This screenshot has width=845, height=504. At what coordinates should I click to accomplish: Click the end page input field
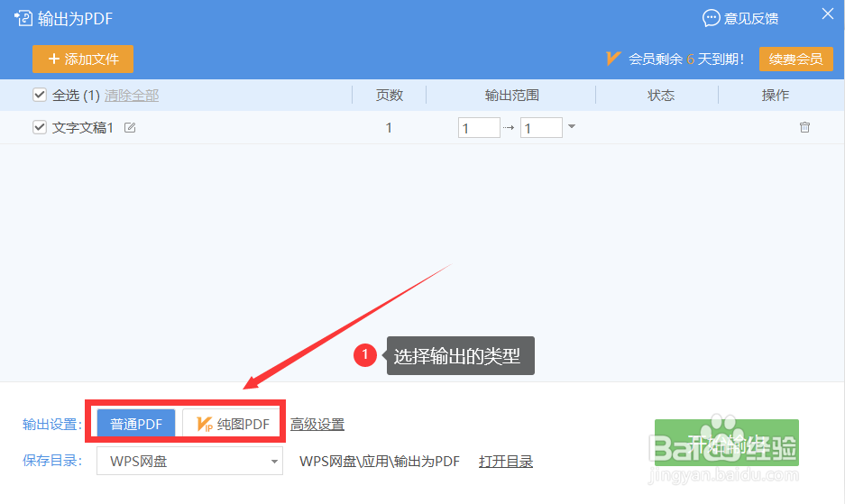click(541, 128)
